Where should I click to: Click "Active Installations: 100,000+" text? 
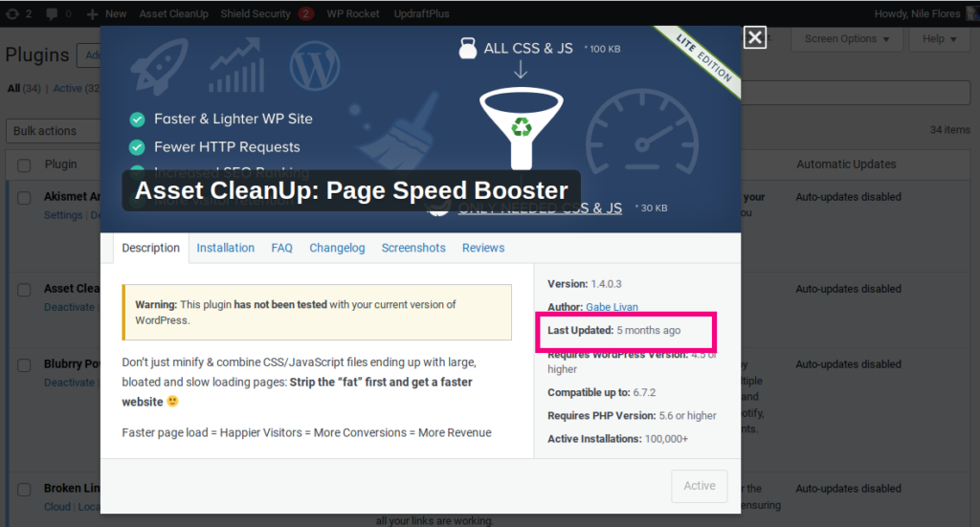coord(617,439)
